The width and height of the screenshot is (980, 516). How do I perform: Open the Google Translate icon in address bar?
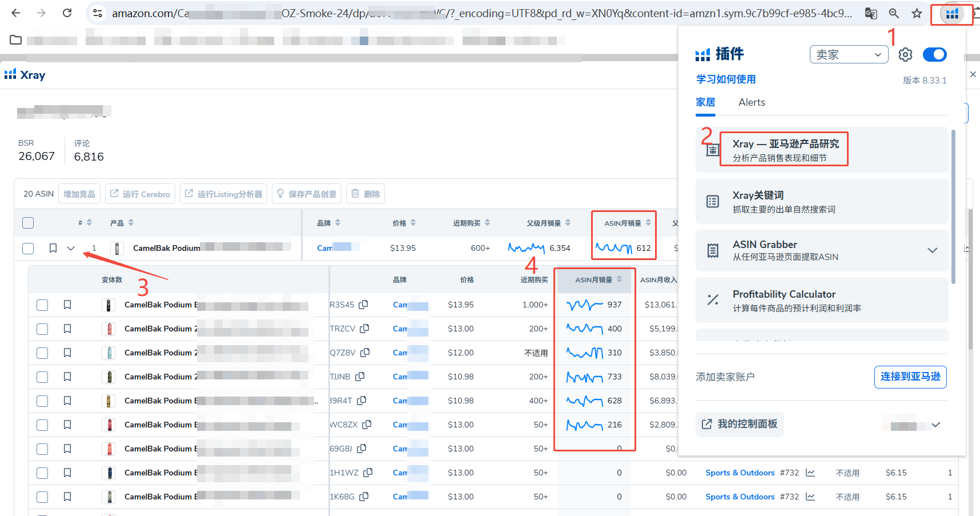pos(871,13)
